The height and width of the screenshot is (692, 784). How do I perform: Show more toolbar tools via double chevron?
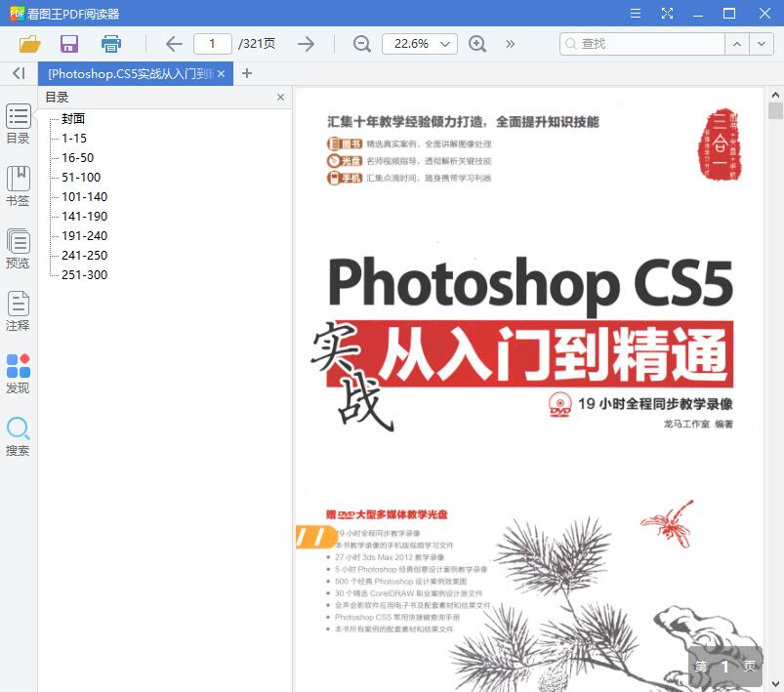tap(510, 44)
